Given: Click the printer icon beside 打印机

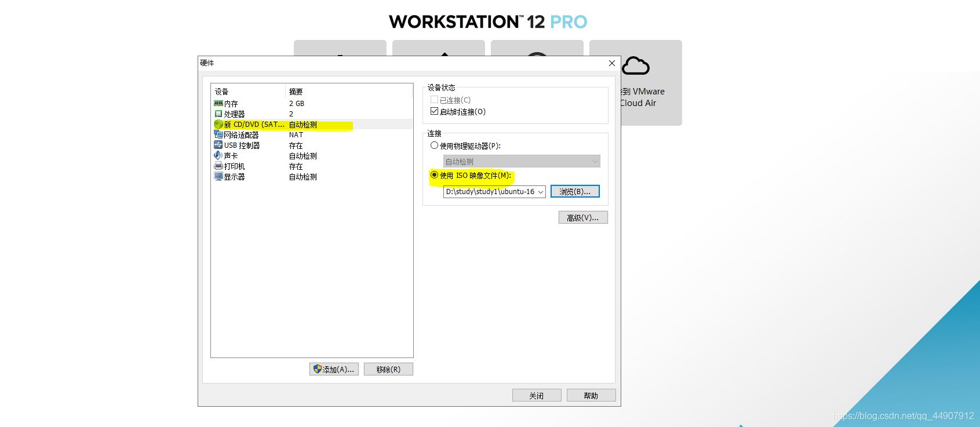Looking at the screenshot, I should (218, 166).
